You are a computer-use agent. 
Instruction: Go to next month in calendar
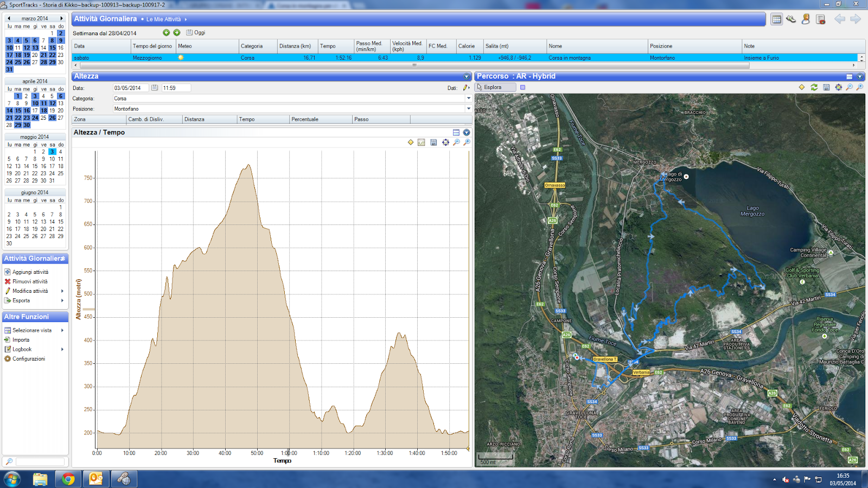pos(61,18)
